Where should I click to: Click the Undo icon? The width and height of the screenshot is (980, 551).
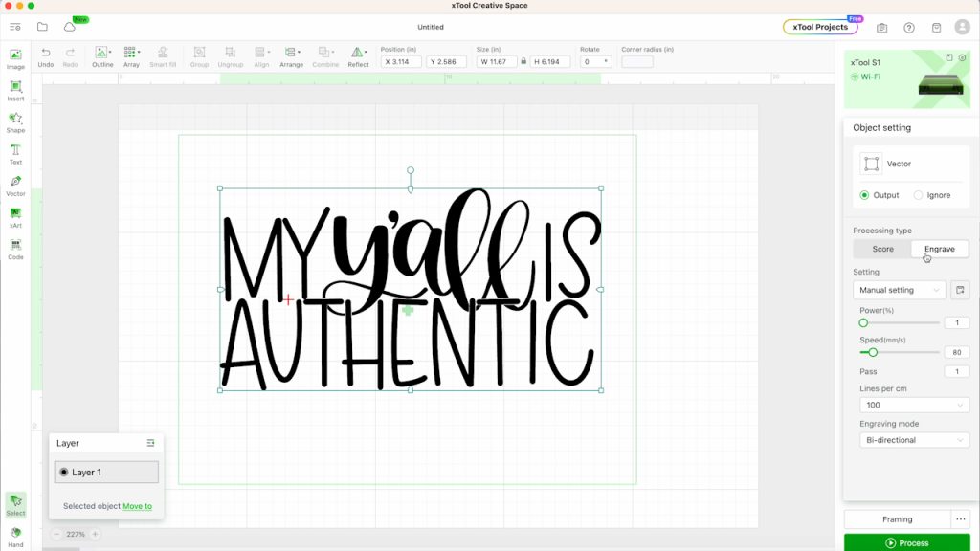point(46,55)
